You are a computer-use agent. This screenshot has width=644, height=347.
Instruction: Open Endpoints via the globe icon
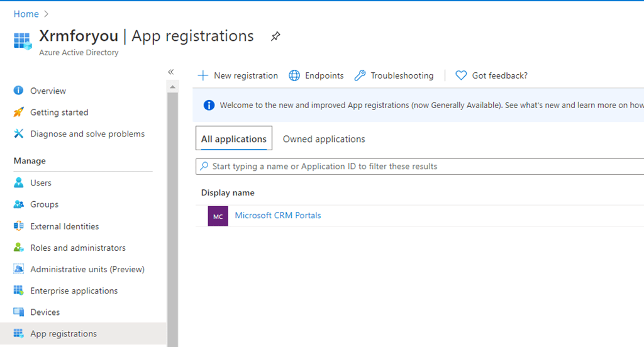click(294, 75)
